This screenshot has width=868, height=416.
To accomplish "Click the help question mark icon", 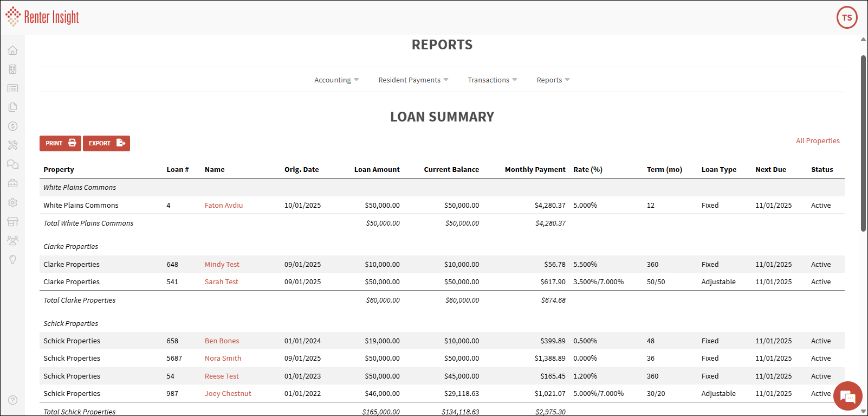I will (12, 400).
